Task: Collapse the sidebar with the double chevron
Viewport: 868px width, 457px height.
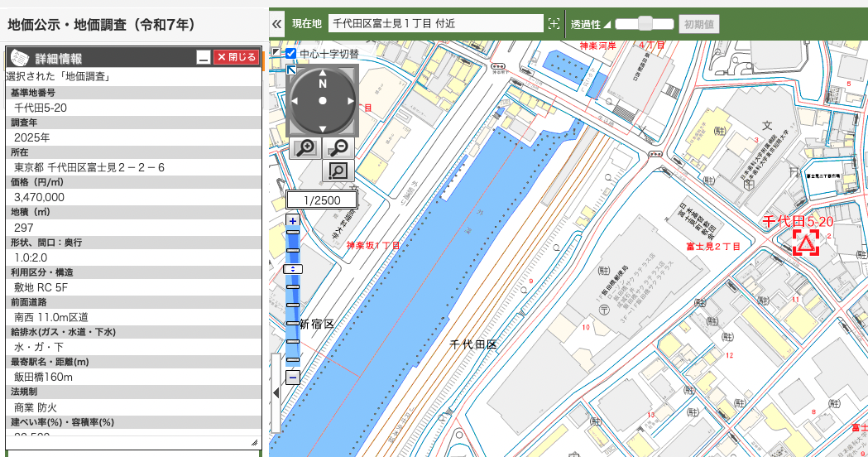Action: click(277, 24)
